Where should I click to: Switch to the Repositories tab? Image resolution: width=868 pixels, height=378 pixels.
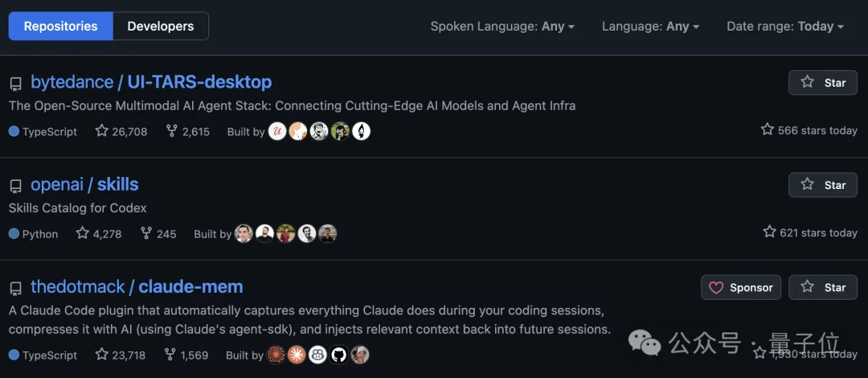click(61, 27)
